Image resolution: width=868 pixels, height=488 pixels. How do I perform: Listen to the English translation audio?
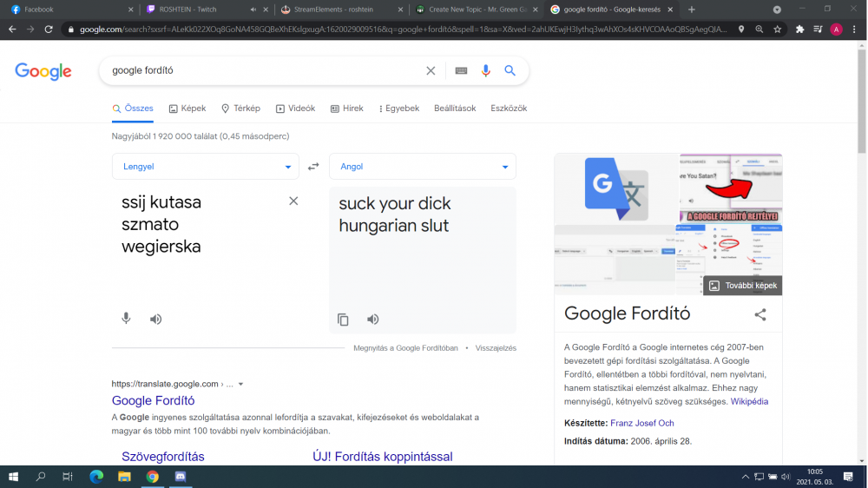[x=372, y=320]
